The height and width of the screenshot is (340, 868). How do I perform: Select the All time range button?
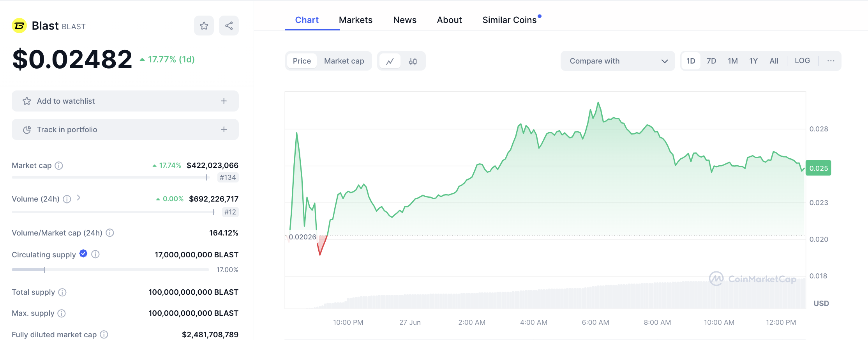pos(774,61)
